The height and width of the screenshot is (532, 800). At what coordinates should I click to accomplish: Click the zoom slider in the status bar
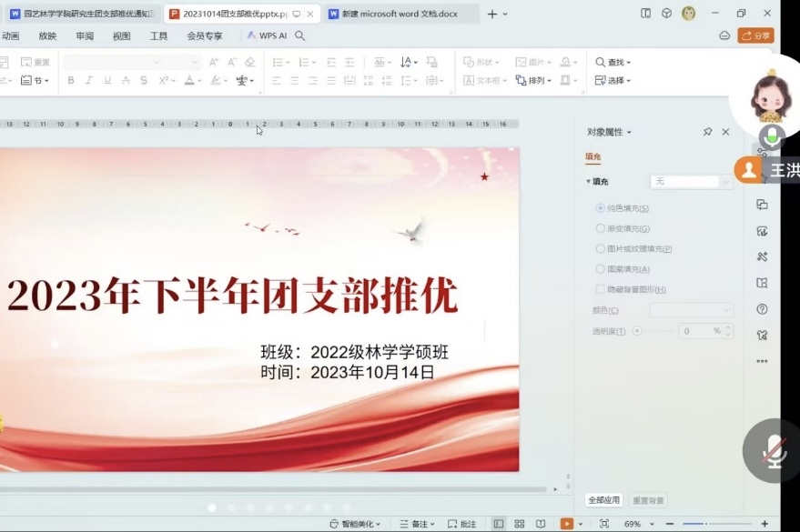(705, 524)
